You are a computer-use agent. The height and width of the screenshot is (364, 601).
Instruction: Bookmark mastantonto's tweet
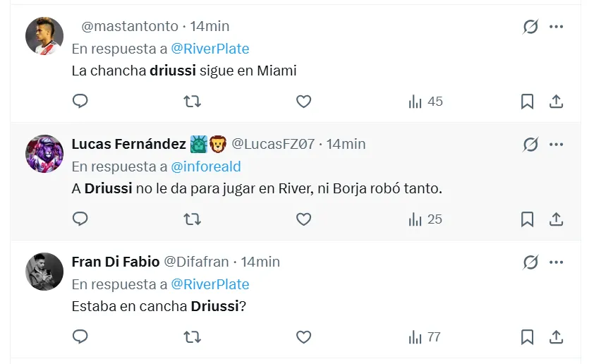527,102
